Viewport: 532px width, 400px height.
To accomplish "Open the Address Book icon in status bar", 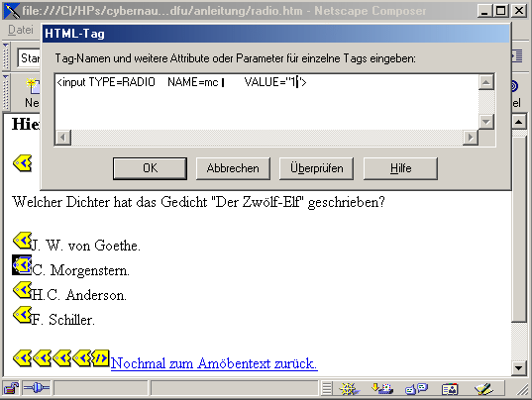I will [x=450, y=389].
